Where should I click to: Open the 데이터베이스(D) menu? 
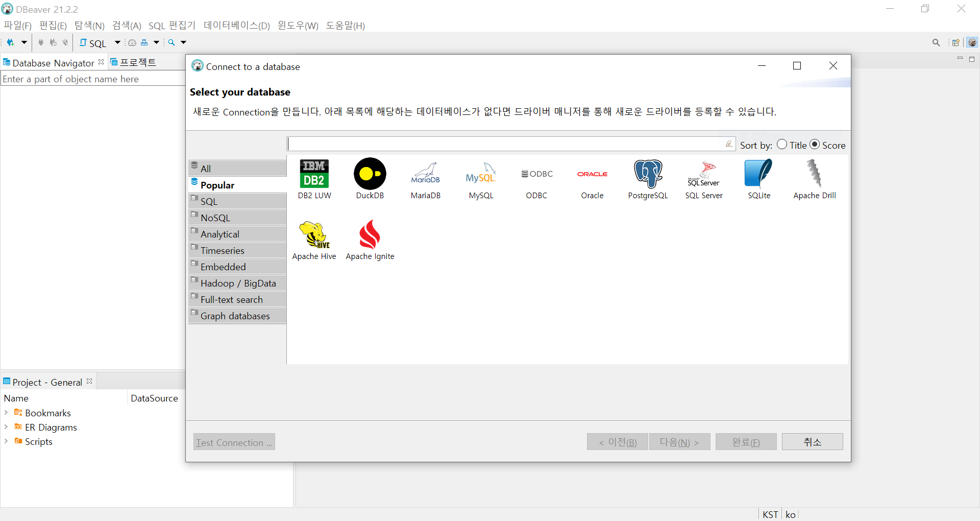click(x=237, y=26)
